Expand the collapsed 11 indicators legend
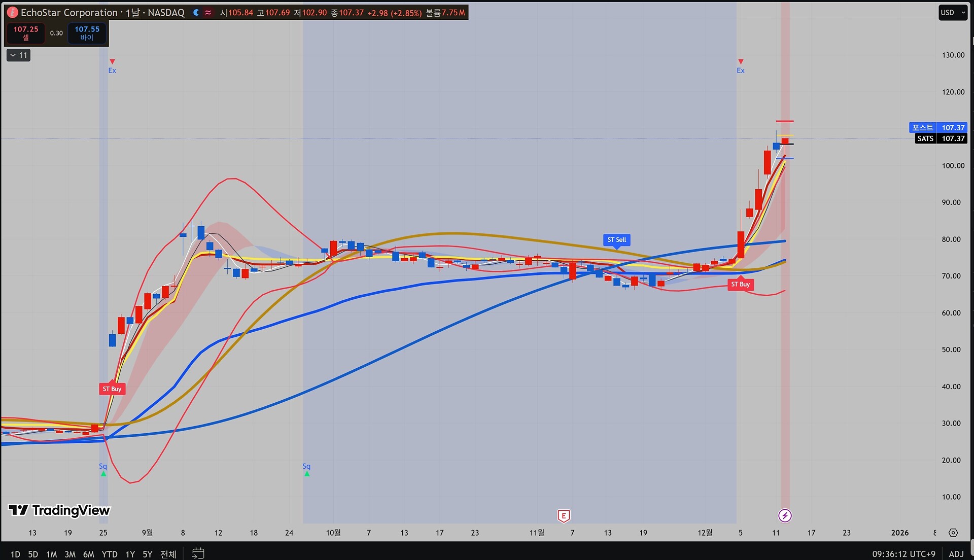This screenshot has height=560, width=974. 18,55
